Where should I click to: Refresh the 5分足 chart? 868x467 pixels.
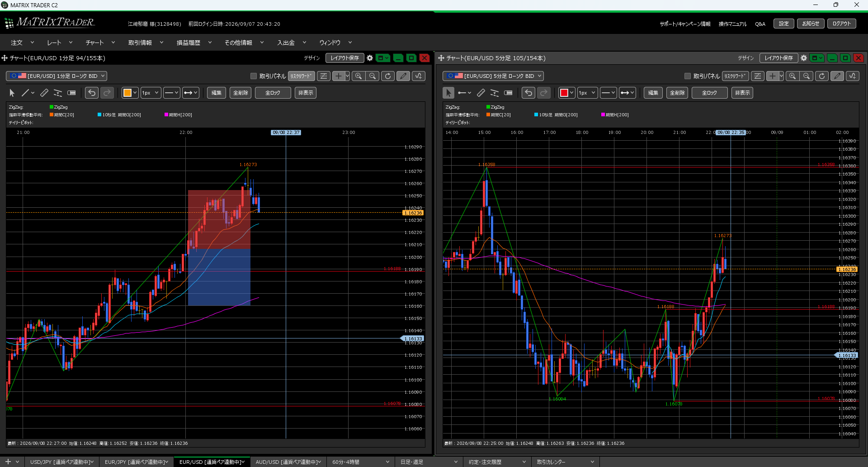click(x=822, y=76)
